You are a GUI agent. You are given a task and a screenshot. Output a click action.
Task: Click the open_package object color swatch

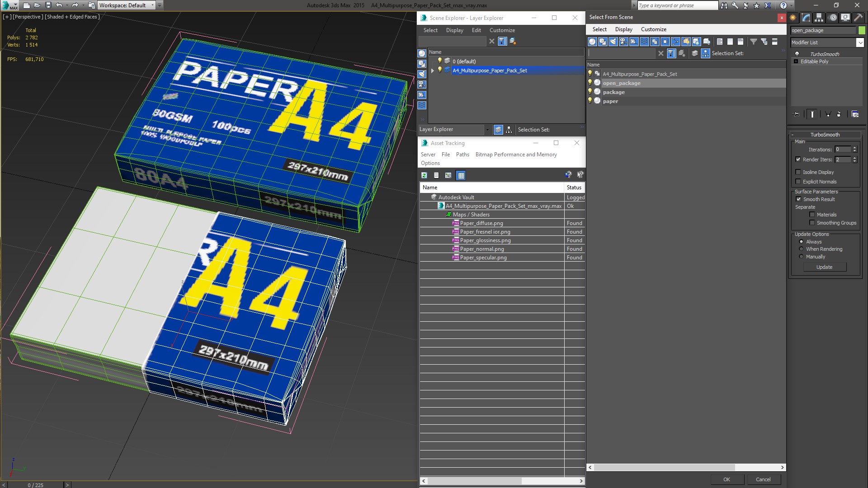click(862, 30)
